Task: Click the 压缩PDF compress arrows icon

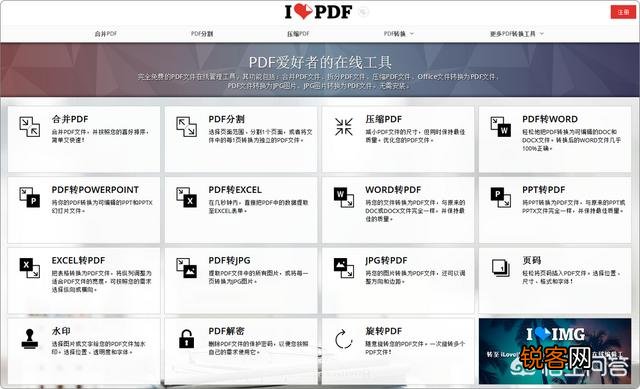Action: pyautogui.click(x=344, y=127)
